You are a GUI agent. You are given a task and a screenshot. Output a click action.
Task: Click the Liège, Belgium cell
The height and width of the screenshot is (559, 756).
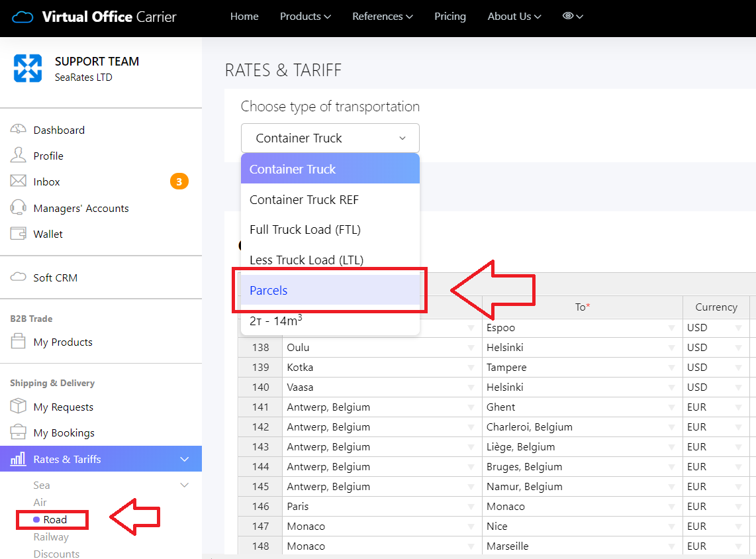pos(583,447)
